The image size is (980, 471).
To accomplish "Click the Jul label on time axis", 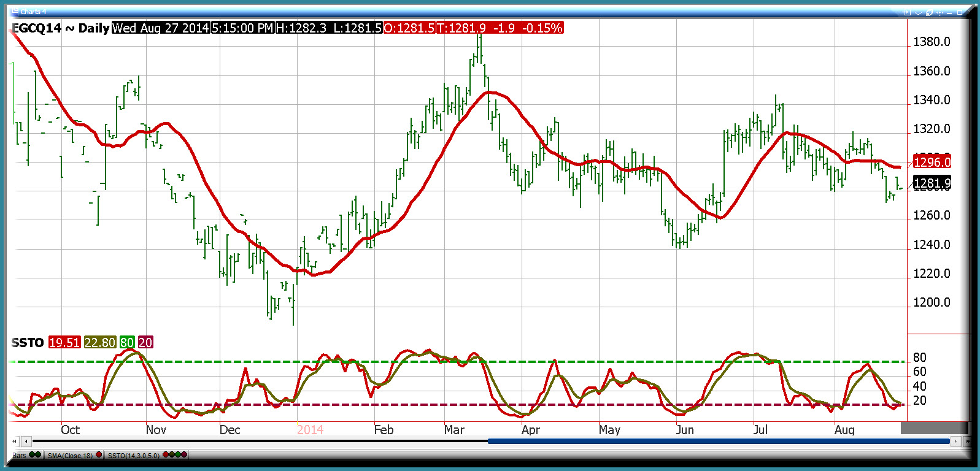I will pos(760,430).
